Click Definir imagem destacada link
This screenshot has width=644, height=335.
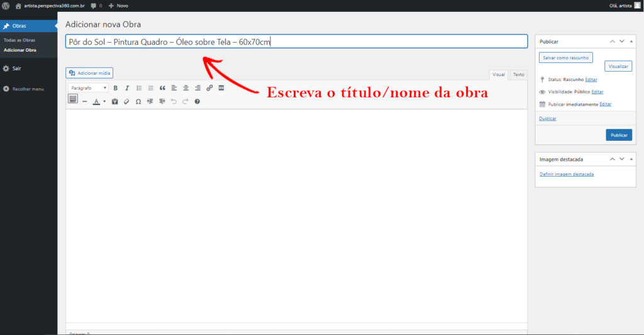pos(567,174)
